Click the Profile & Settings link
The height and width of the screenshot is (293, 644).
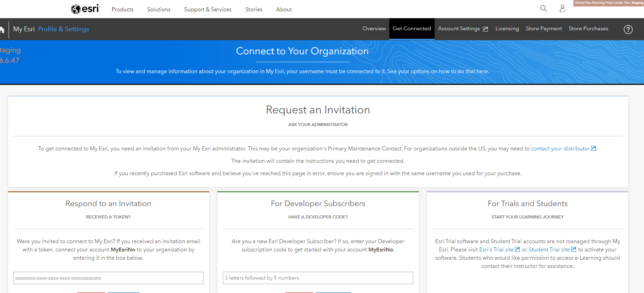click(x=64, y=29)
